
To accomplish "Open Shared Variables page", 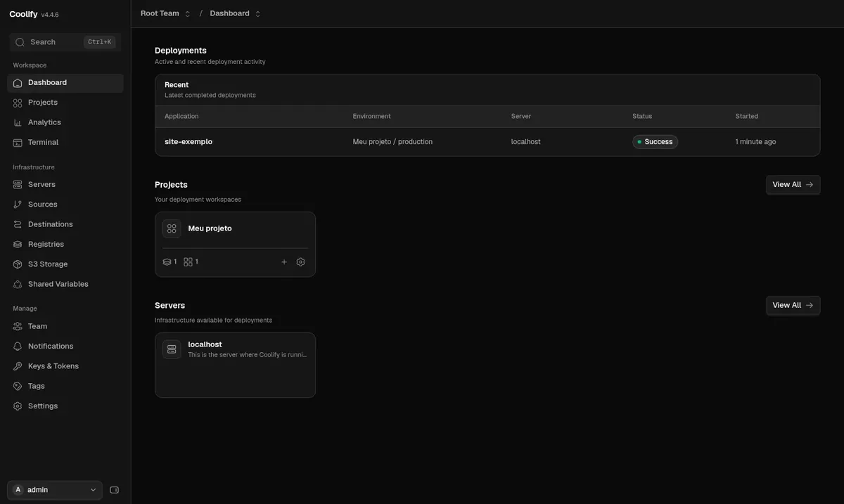I will coord(65,285).
